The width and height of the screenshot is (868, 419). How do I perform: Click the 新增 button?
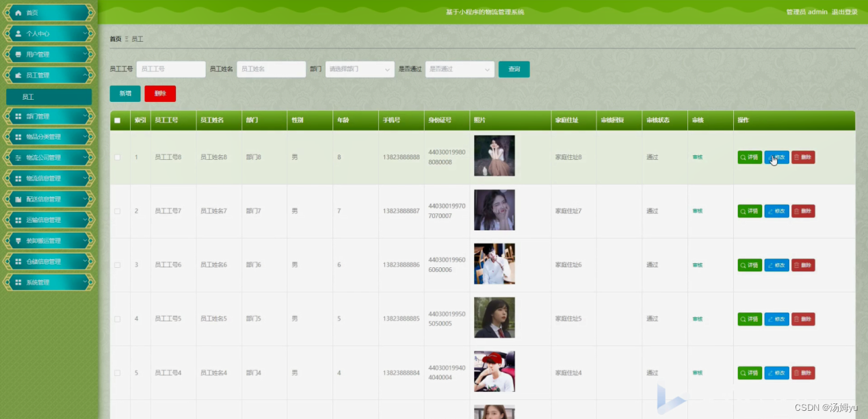click(125, 94)
